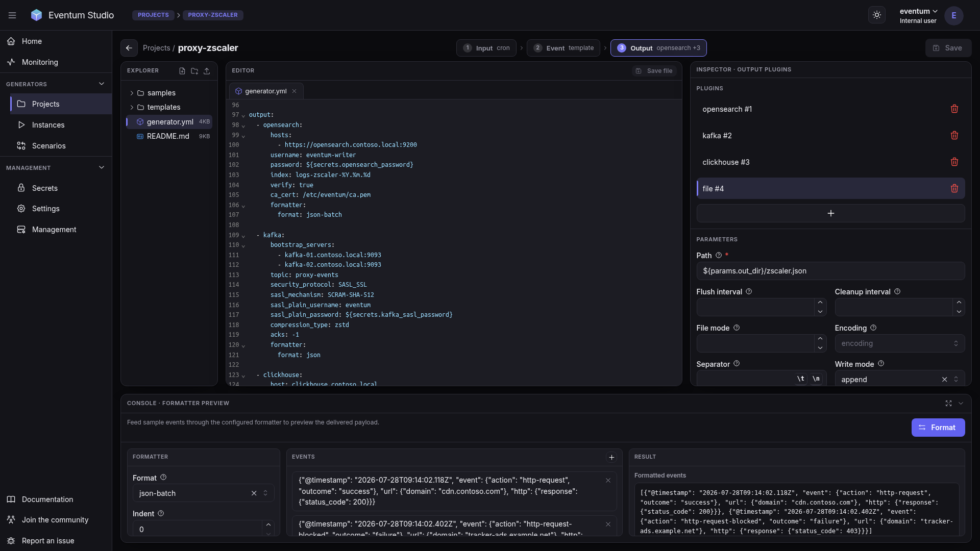Add a new output plugin
Screen dimensions: 980x551
[830, 213]
